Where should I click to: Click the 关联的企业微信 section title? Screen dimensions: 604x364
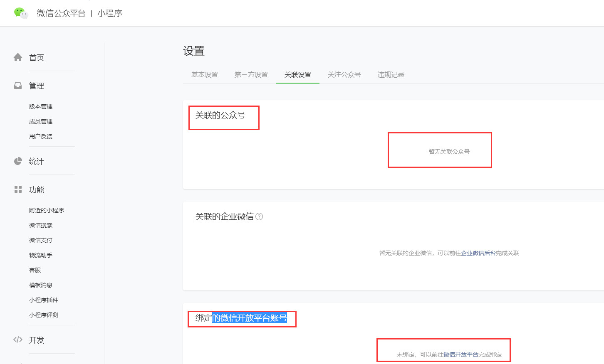(x=225, y=216)
